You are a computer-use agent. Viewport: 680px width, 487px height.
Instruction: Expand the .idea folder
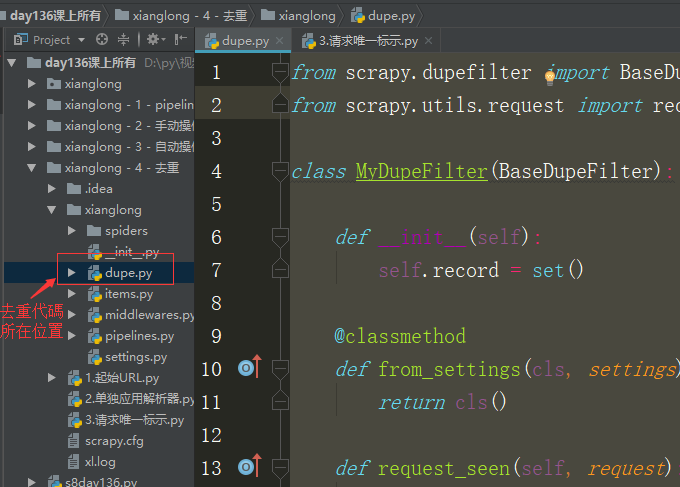(52, 189)
